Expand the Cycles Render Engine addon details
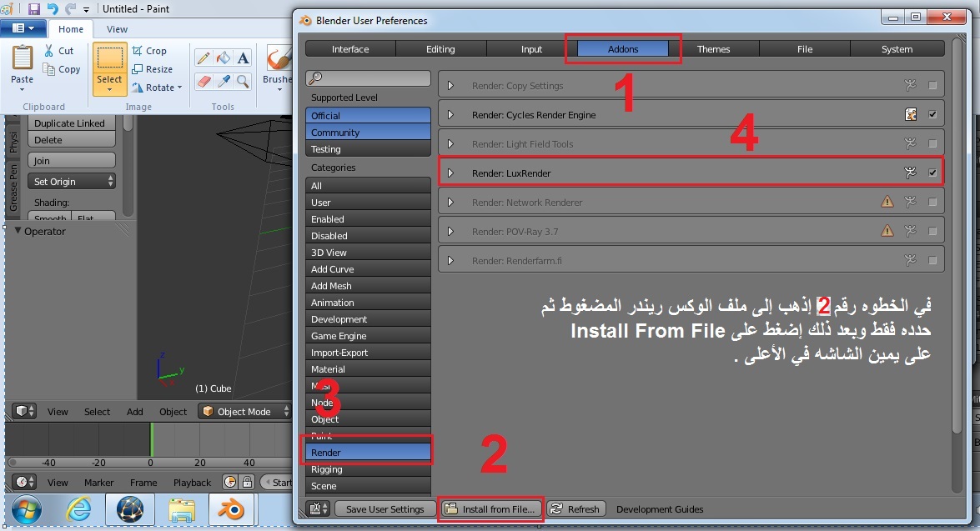980x531 pixels. [x=450, y=114]
